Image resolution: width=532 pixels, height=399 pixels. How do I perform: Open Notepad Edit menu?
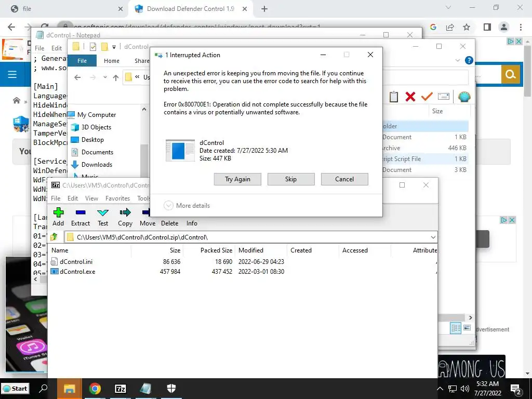56,48
